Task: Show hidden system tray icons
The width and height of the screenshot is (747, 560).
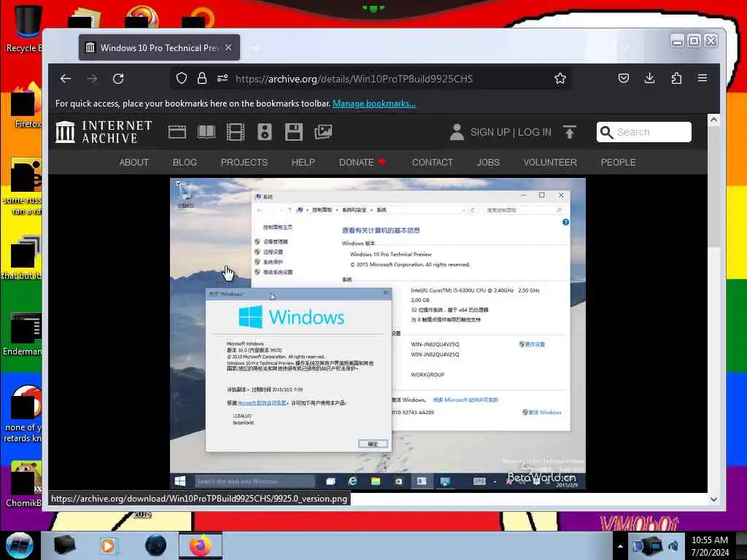Action: tap(620, 546)
